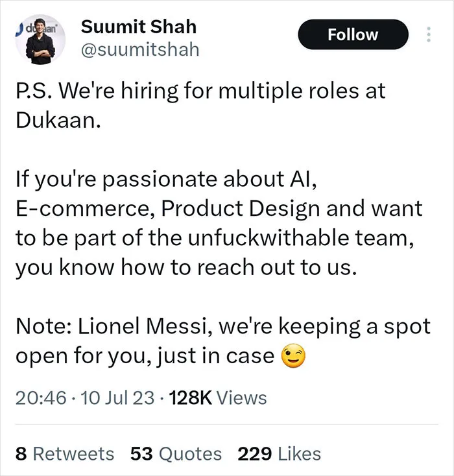Click the 'unfuckwithable team' tweet line

pyautogui.click(x=215, y=238)
